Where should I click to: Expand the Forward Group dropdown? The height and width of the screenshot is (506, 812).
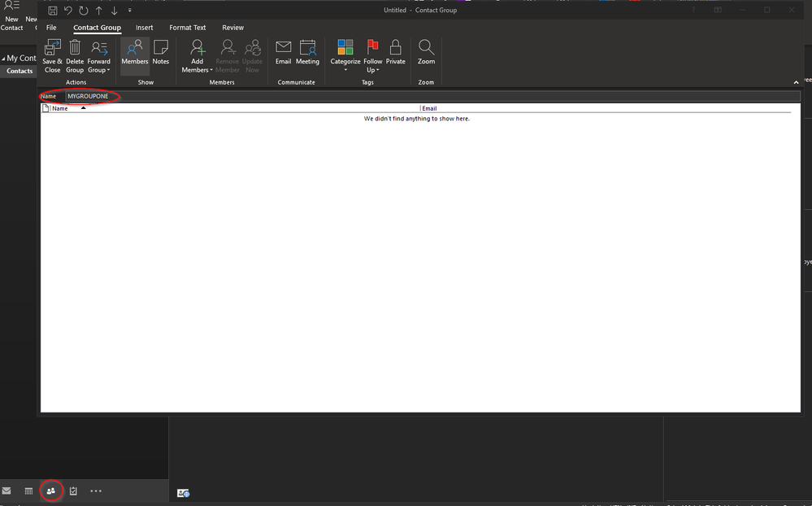click(98, 57)
